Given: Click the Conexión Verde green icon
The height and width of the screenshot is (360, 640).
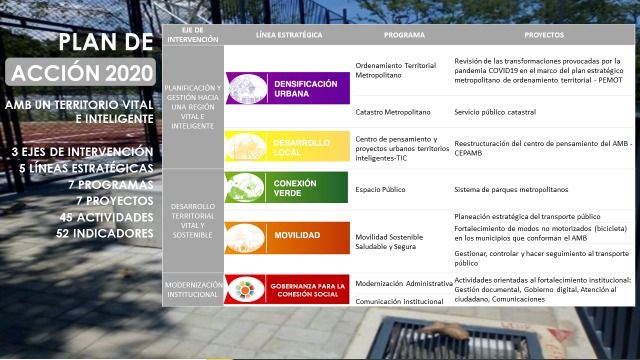Looking at the screenshot, I should click(x=245, y=188).
